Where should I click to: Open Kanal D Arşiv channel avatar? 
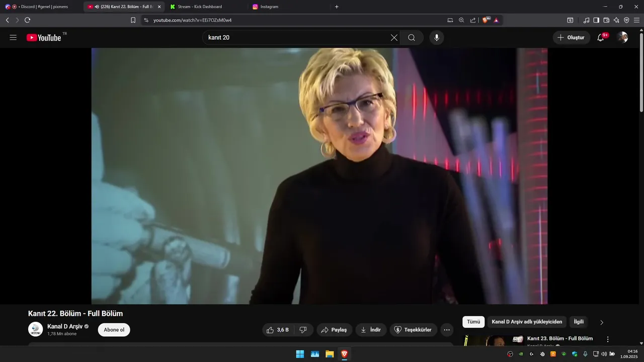coord(35,329)
